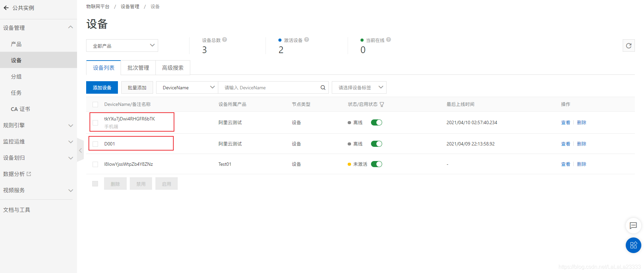
Task: Click the device name D001
Action: 109,144
